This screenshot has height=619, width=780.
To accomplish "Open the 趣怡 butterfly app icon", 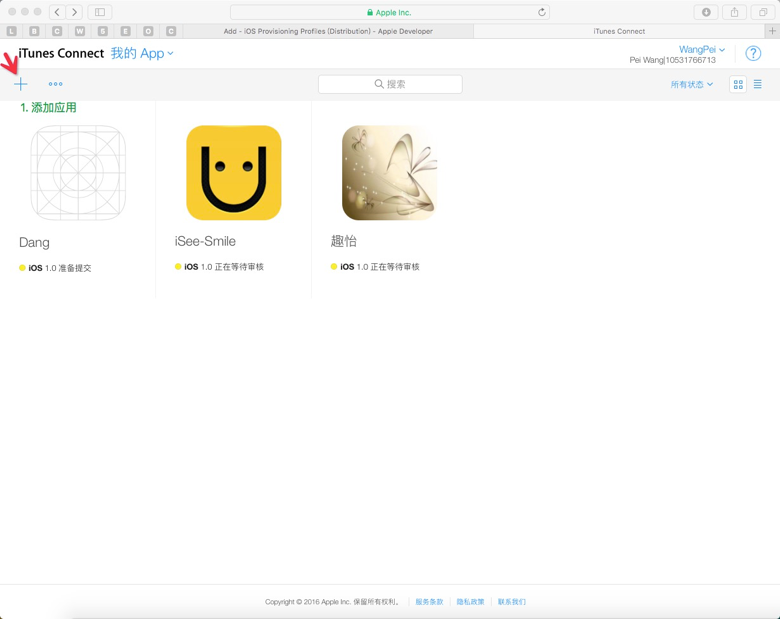I will [390, 173].
